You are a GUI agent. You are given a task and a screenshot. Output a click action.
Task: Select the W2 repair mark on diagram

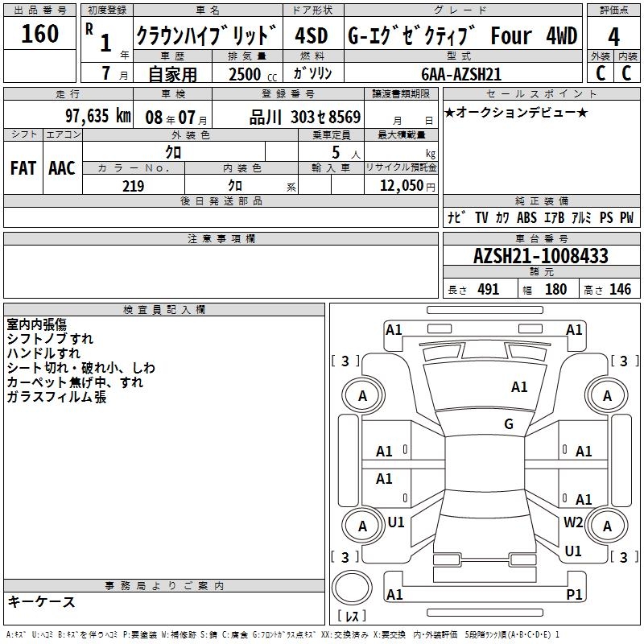pos(573,522)
